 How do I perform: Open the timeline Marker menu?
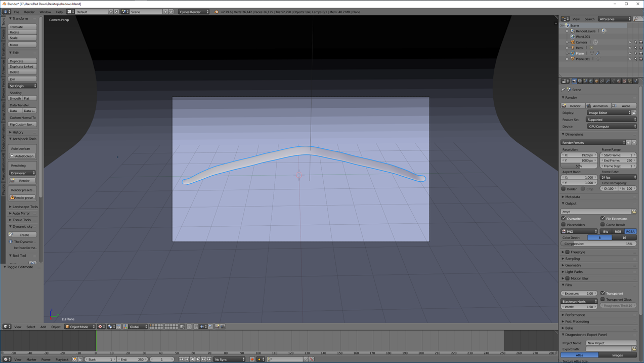click(31, 359)
